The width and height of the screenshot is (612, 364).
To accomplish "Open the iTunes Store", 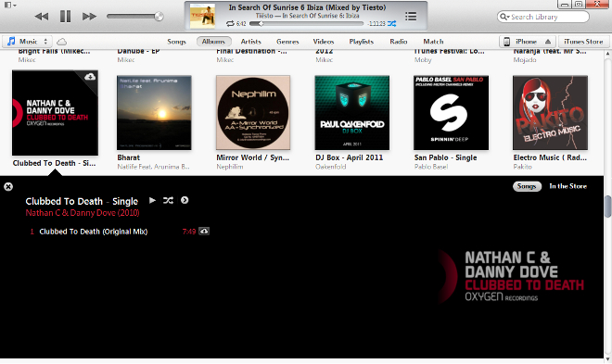I will coord(583,42).
